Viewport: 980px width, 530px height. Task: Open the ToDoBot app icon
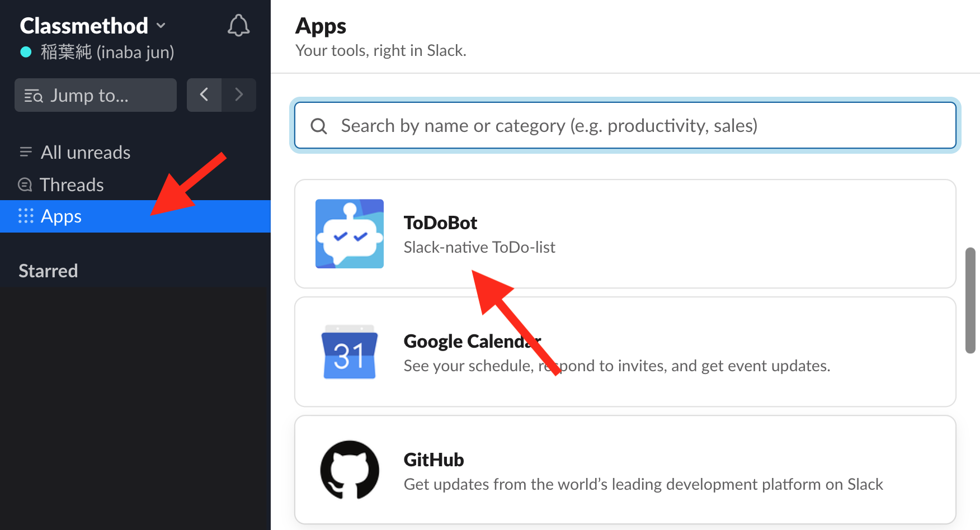point(349,234)
